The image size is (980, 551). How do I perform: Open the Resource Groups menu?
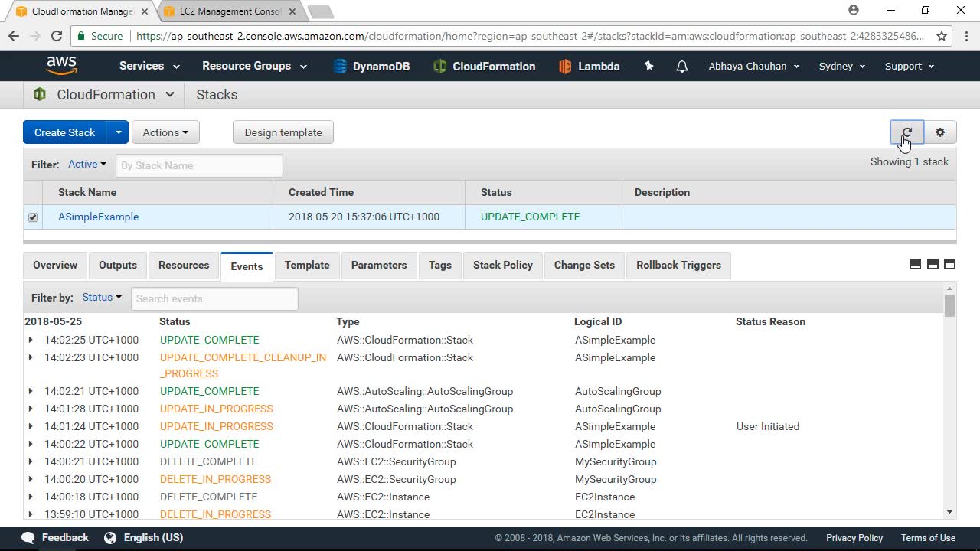click(254, 66)
